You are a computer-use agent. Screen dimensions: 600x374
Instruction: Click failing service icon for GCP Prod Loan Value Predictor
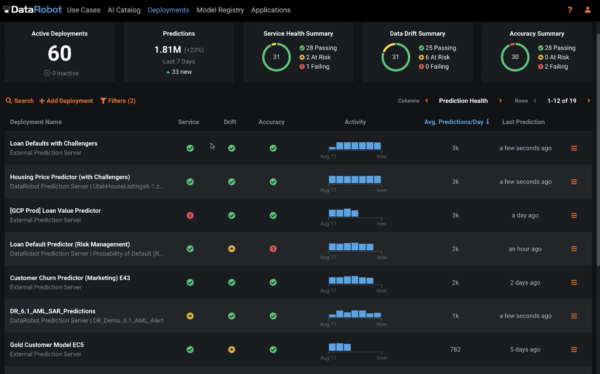coord(190,216)
